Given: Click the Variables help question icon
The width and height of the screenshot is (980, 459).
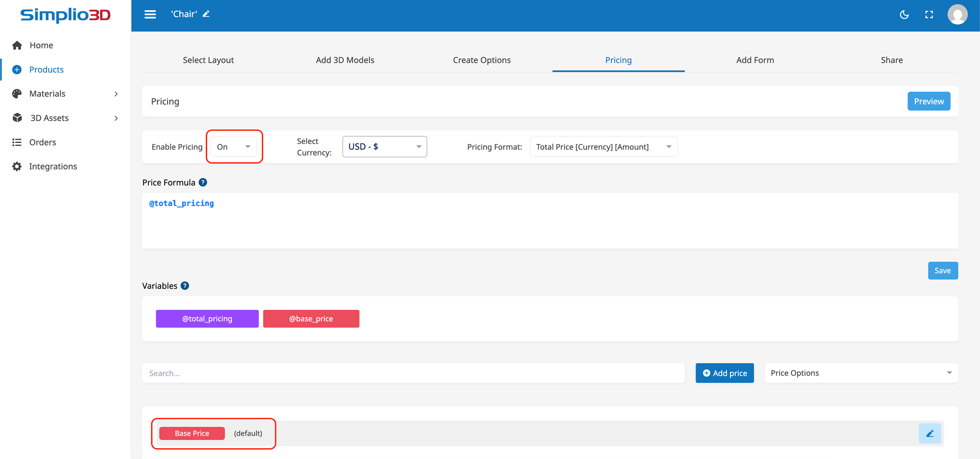Looking at the screenshot, I should [185, 286].
